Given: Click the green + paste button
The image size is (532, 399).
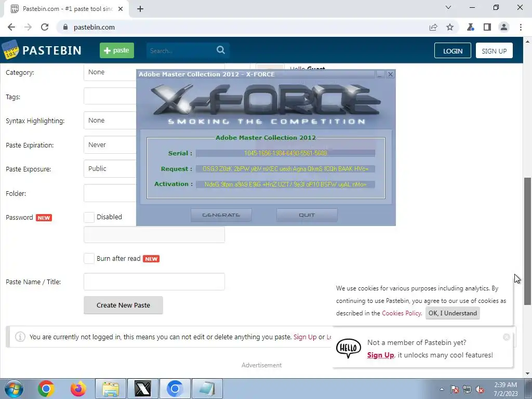Looking at the screenshot, I should tap(117, 50).
